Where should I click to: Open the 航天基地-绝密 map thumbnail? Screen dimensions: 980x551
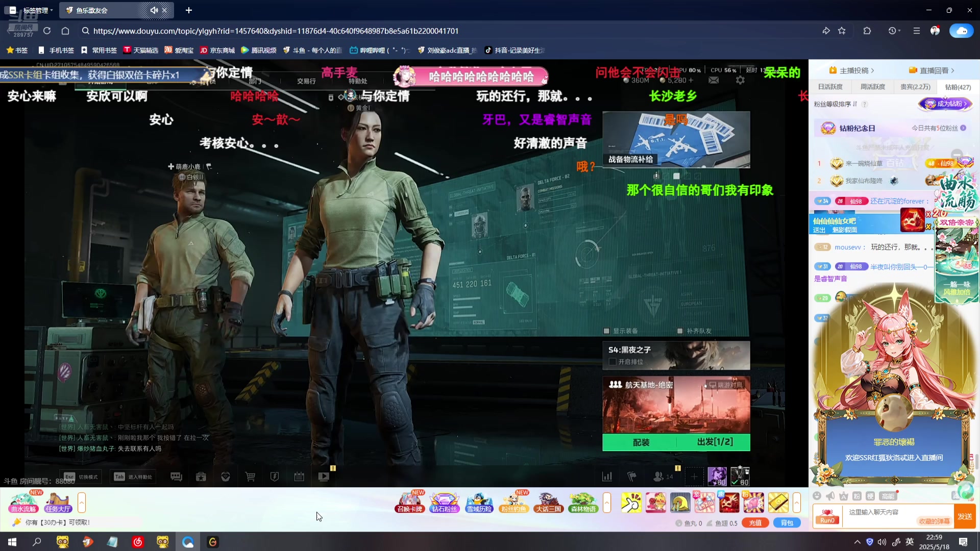676,405
